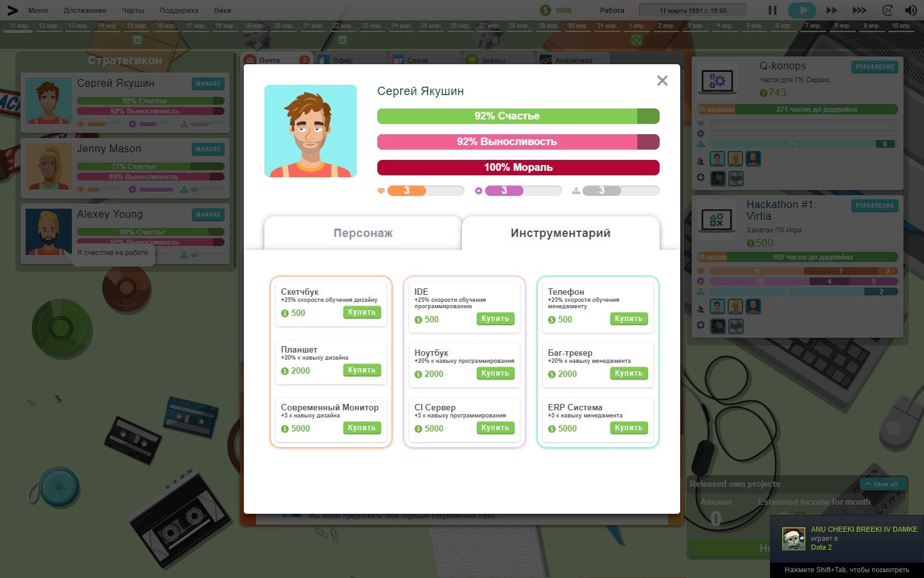Expand released projects with Show all
The height and width of the screenshot is (578, 924).
[882, 484]
